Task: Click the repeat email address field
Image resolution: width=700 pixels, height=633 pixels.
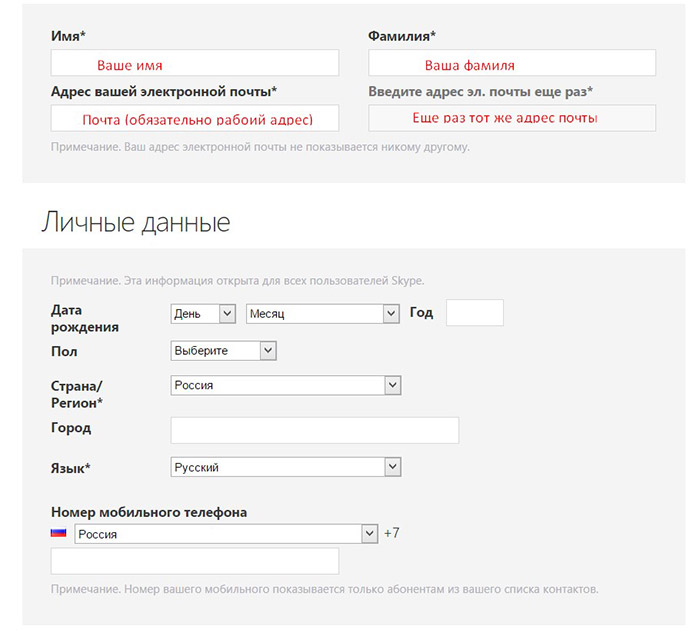Action: pyautogui.click(x=512, y=118)
